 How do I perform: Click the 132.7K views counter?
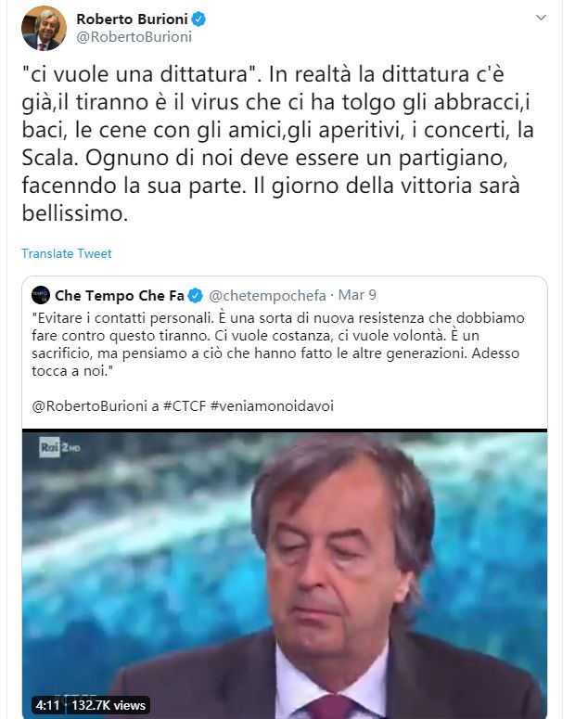click(109, 705)
